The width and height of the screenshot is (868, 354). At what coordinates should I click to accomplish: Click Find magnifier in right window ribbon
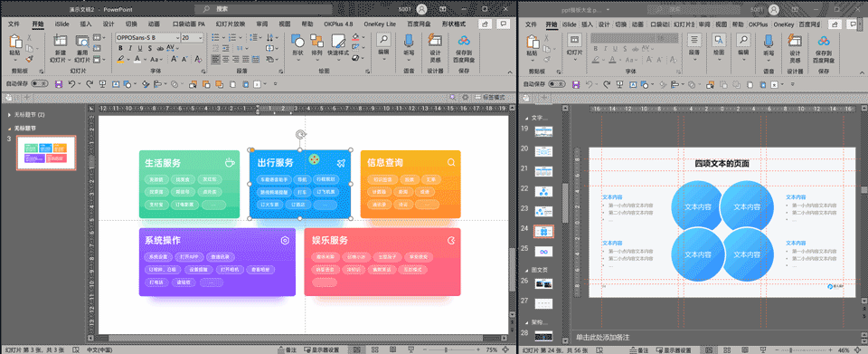[x=743, y=40]
